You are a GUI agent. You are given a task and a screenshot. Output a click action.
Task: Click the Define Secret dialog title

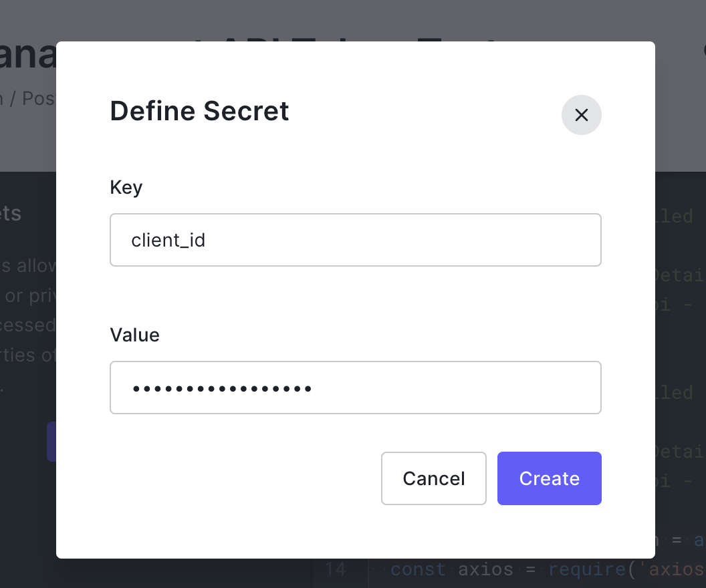click(x=199, y=111)
